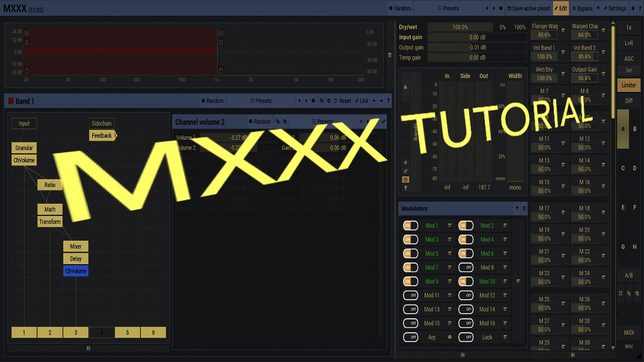Go to previous main preset arrow

pos(487,8)
